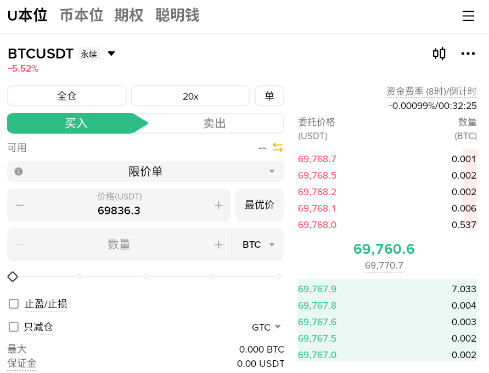Select ask price 69,768.1
The width and height of the screenshot is (489, 373).
(317, 208)
